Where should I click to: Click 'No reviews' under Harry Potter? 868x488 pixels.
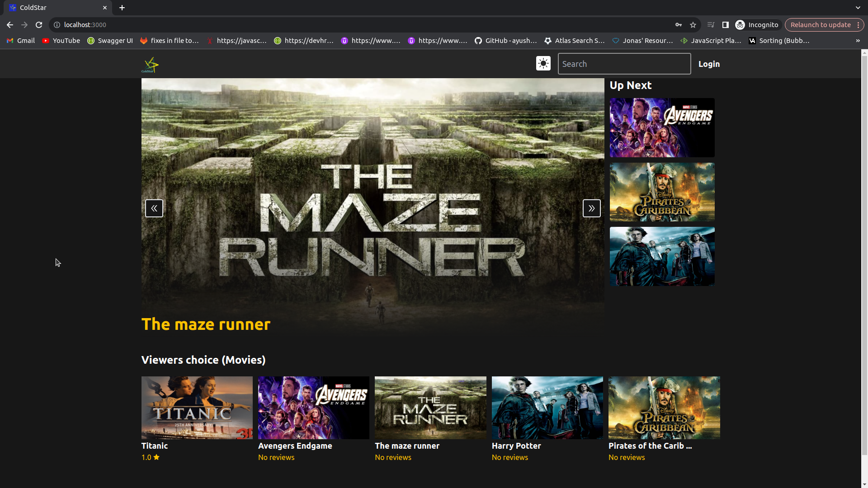pos(510,457)
